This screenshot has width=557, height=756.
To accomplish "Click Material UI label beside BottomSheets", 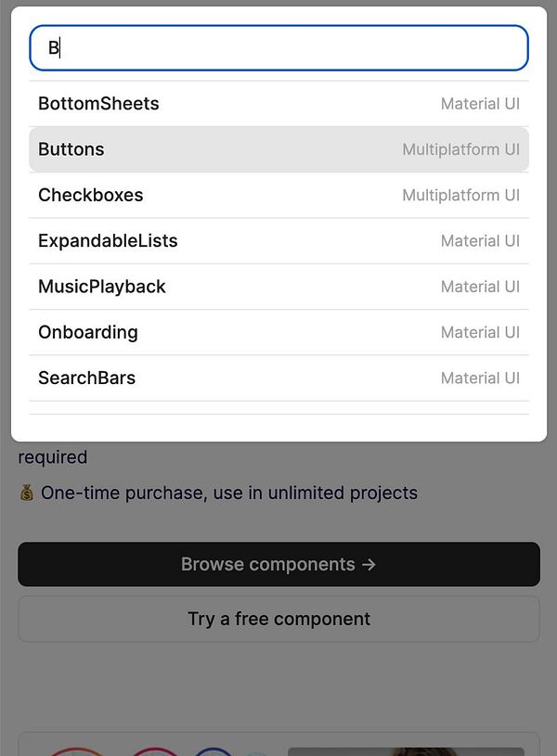I will point(480,104).
